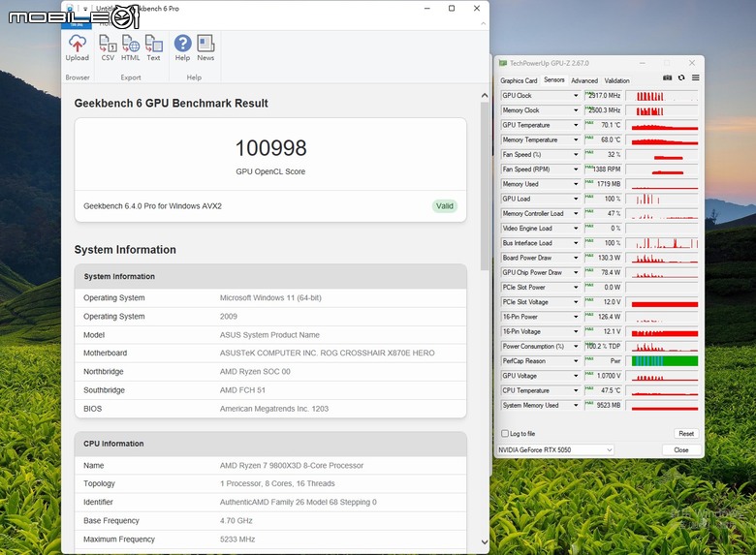Open the Advanced tab in GPU-Z
This screenshot has width=756, height=555.
click(x=584, y=80)
